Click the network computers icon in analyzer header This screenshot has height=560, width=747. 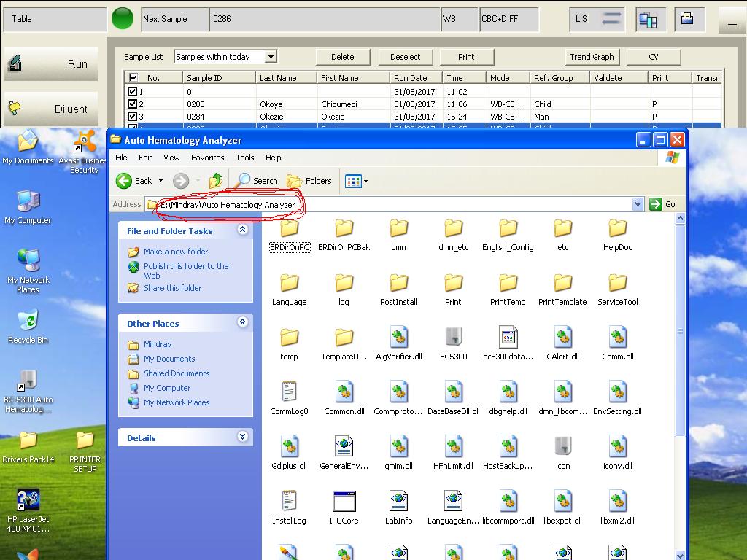(x=651, y=19)
